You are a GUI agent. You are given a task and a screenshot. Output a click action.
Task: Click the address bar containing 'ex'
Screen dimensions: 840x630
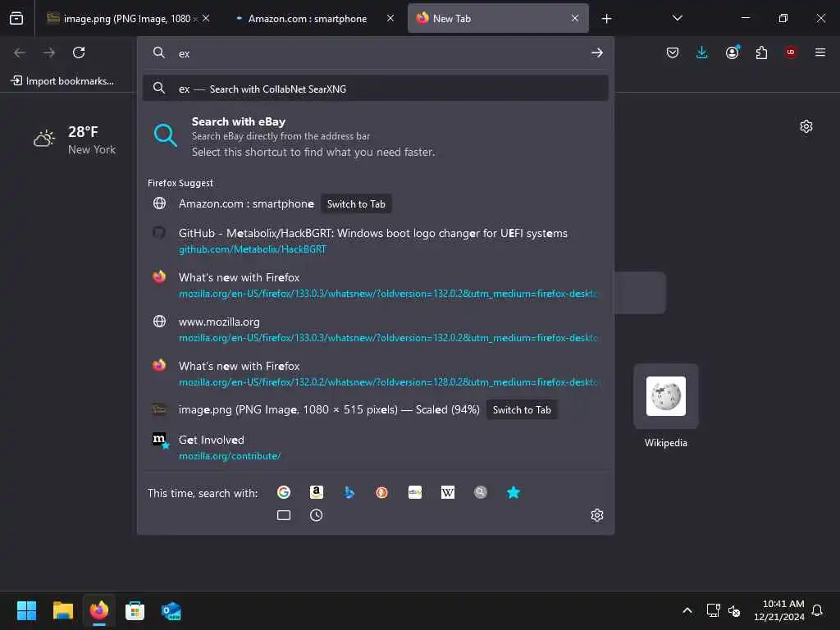point(375,53)
